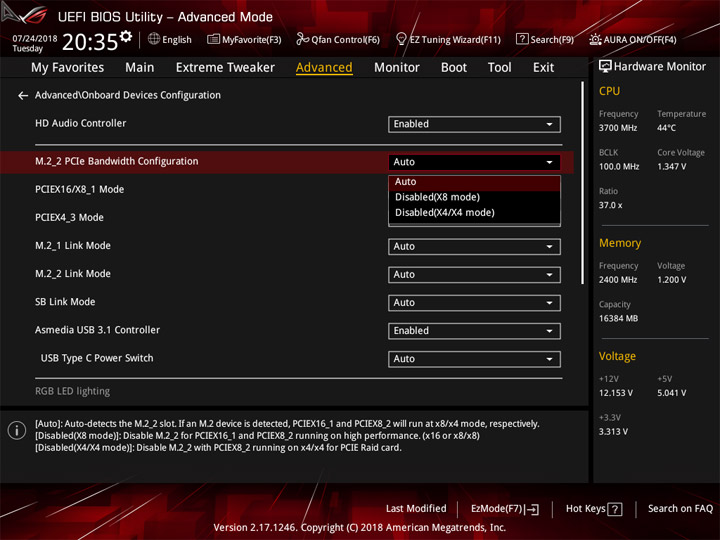Click the 07/24/2018 date text

click(x=35, y=38)
